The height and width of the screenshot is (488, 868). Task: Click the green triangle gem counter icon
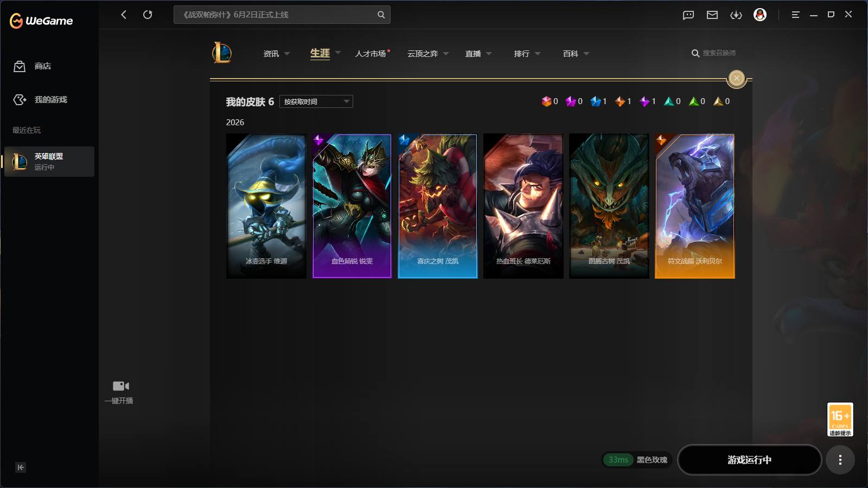(693, 101)
